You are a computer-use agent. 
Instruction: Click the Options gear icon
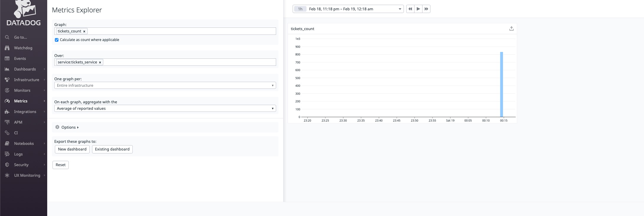(57, 127)
